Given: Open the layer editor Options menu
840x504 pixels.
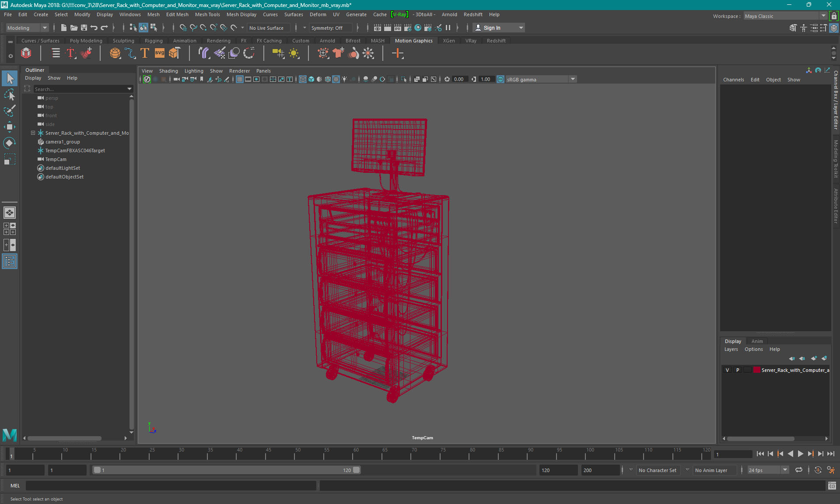Looking at the screenshot, I should click(x=753, y=349).
